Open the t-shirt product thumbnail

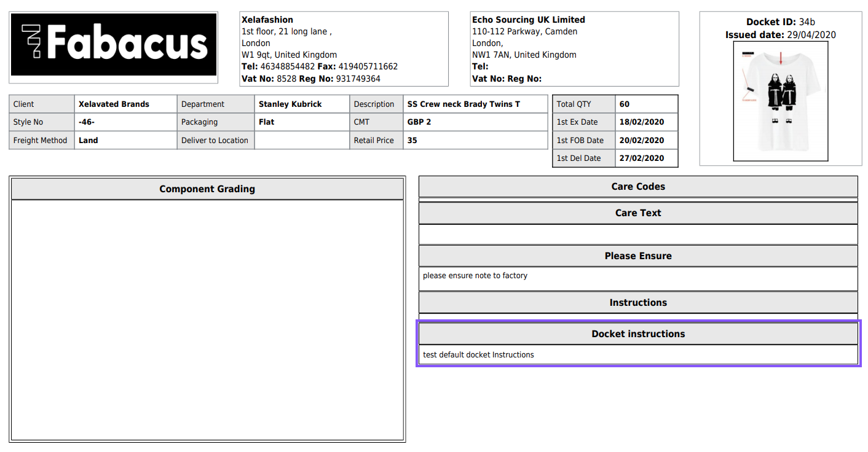point(780,101)
